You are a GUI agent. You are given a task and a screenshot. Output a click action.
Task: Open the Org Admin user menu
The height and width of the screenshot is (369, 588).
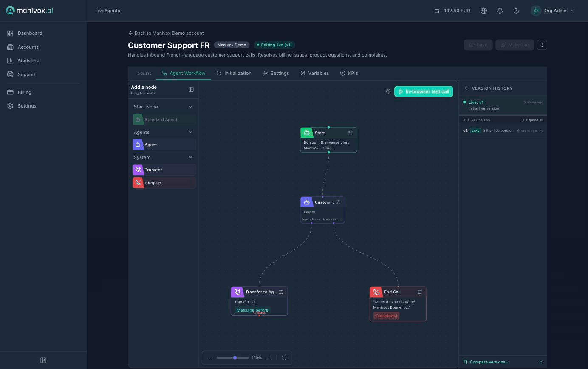click(553, 11)
